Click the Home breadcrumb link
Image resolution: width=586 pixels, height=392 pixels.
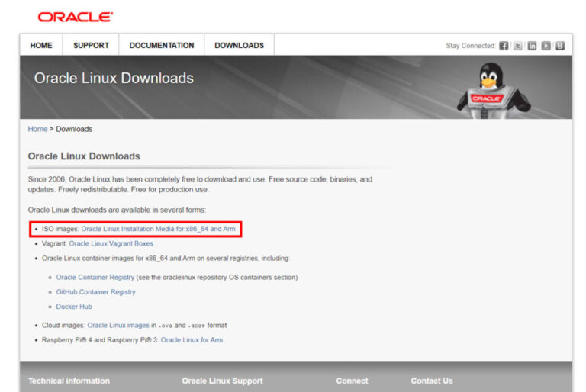tap(37, 129)
